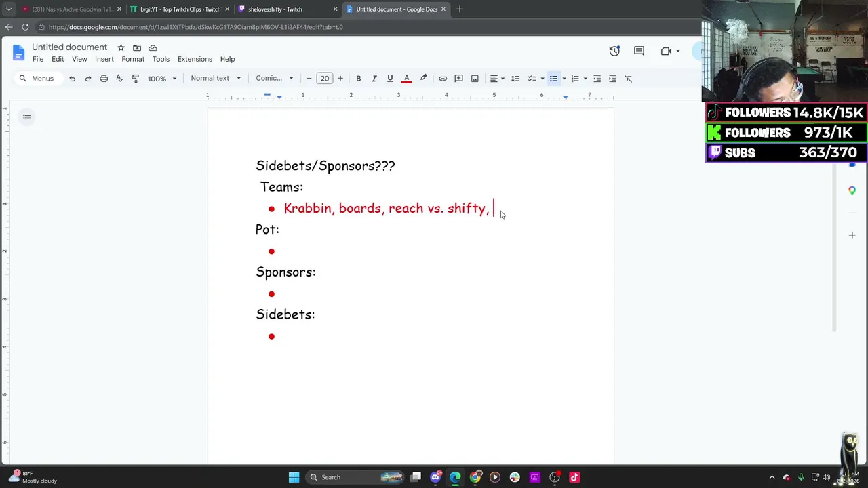Open the Edit menu
Screen dimensions: 868x488
[x=58, y=59]
